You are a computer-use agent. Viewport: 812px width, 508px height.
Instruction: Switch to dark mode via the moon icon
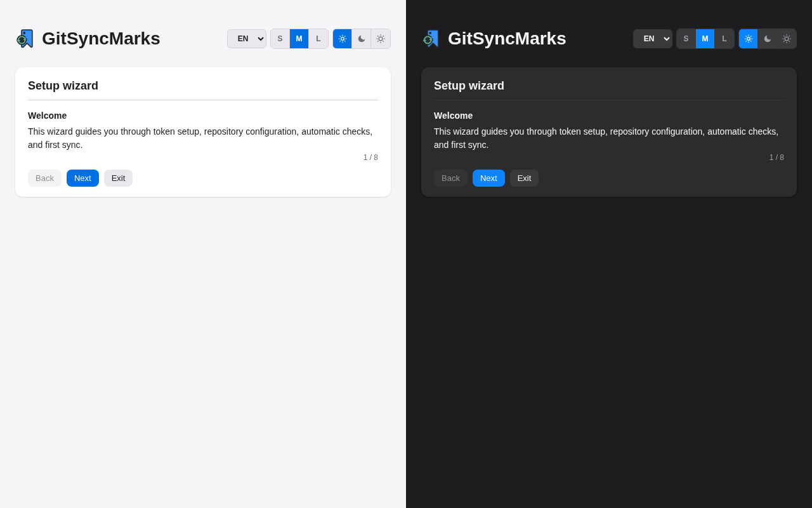361,39
